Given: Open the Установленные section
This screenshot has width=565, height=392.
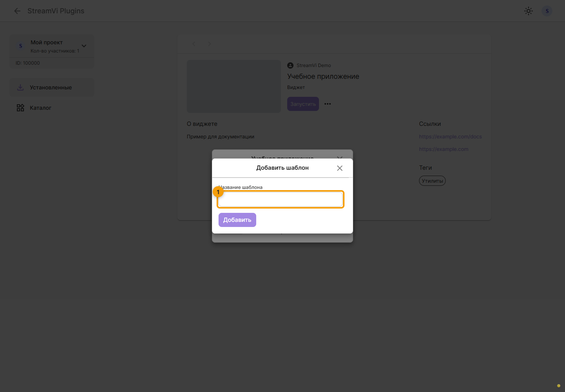Looking at the screenshot, I should (x=52, y=87).
